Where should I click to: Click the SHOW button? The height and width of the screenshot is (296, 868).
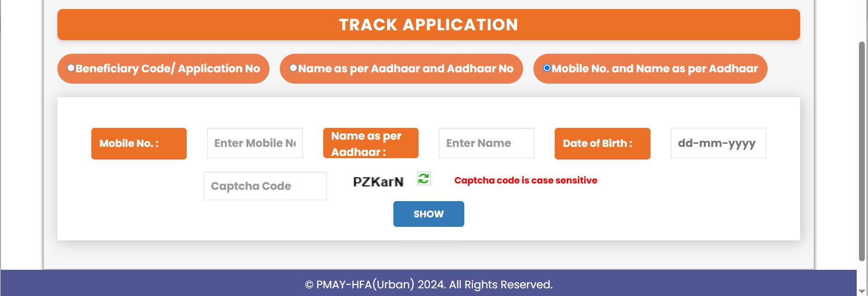429,214
